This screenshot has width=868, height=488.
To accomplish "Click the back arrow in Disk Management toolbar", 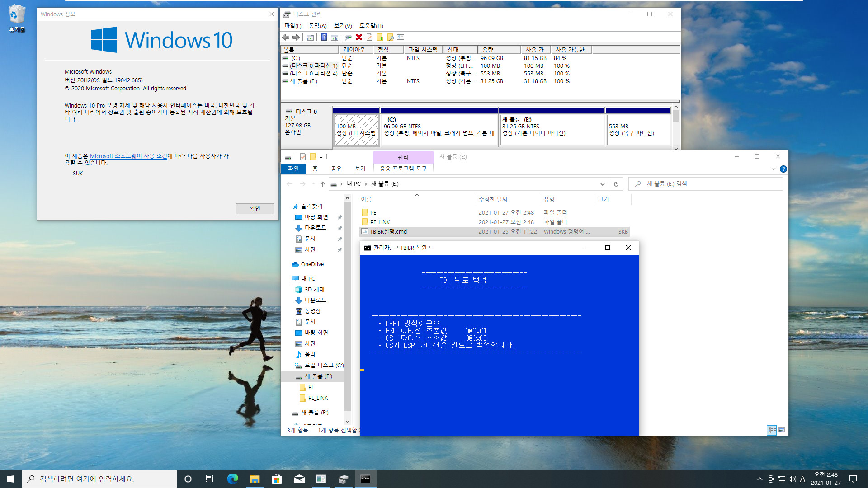I will click(286, 38).
